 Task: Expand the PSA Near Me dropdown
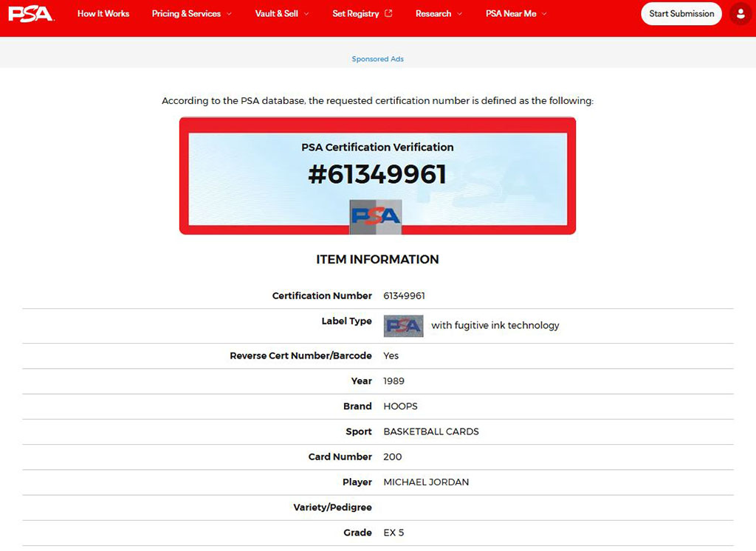(x=516, y=13)
